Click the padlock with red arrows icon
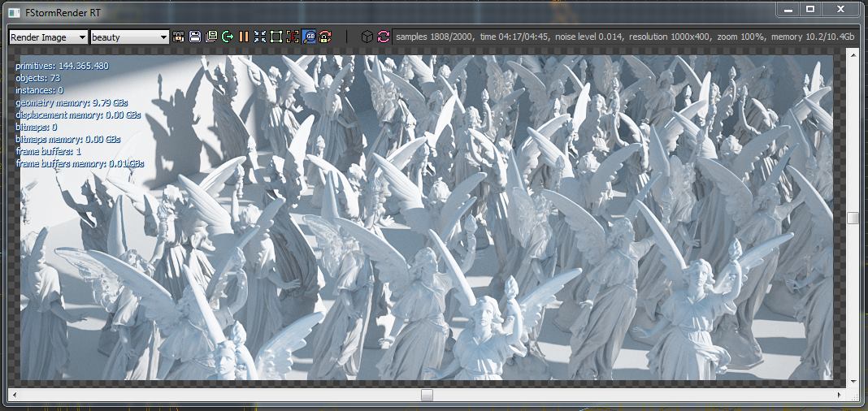 pos(325,37)
